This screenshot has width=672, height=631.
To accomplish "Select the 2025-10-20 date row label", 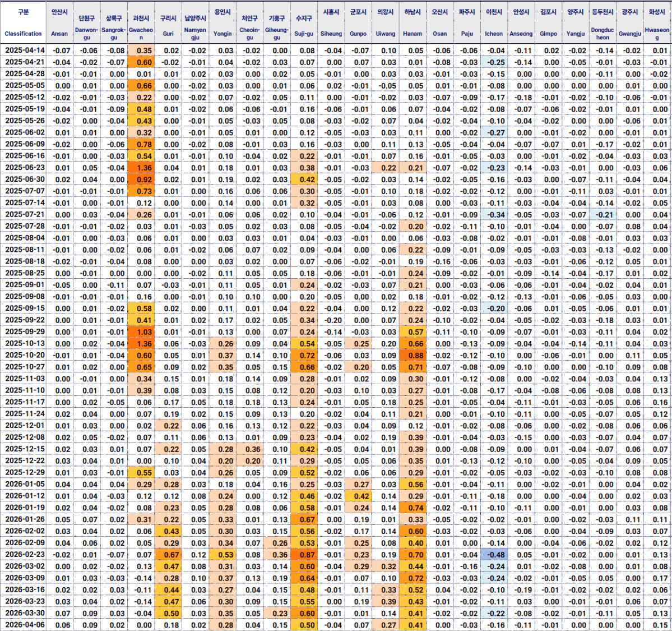I will (x=25, y=355).
